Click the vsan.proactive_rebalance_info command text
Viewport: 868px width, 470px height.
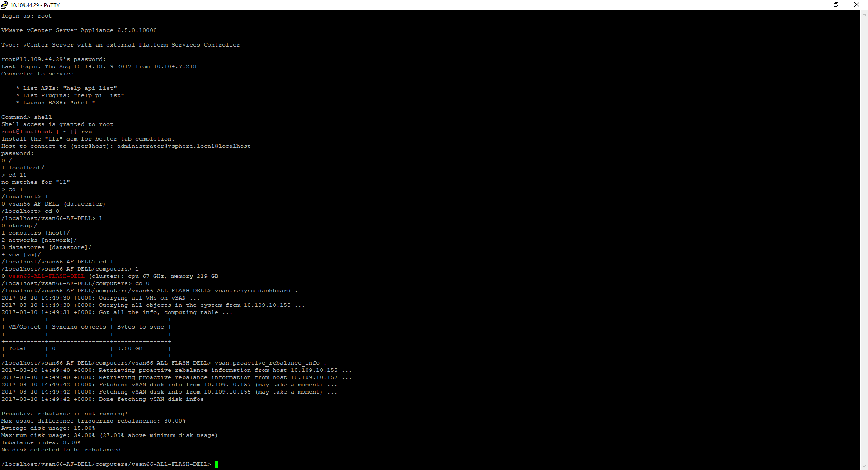pos(267,363)
